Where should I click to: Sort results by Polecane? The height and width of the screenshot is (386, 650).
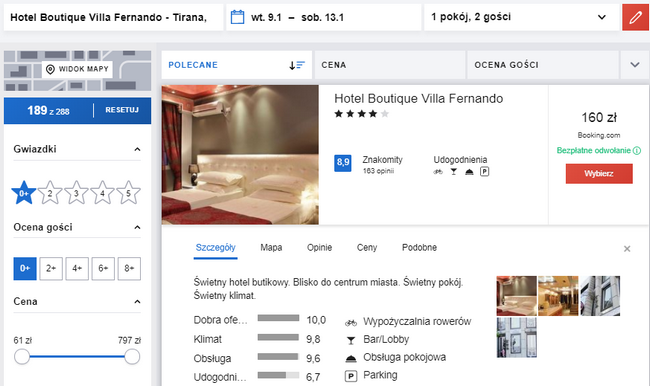click(237, 65)
